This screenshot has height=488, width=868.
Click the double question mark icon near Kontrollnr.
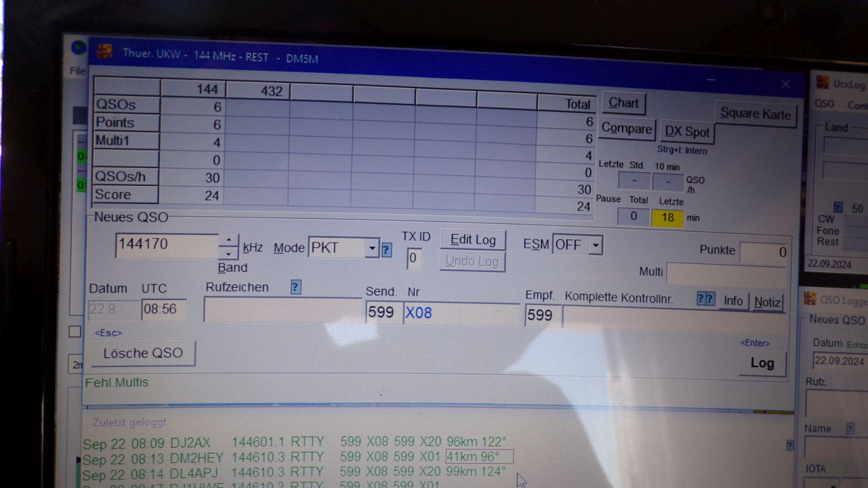coord(705,299)
